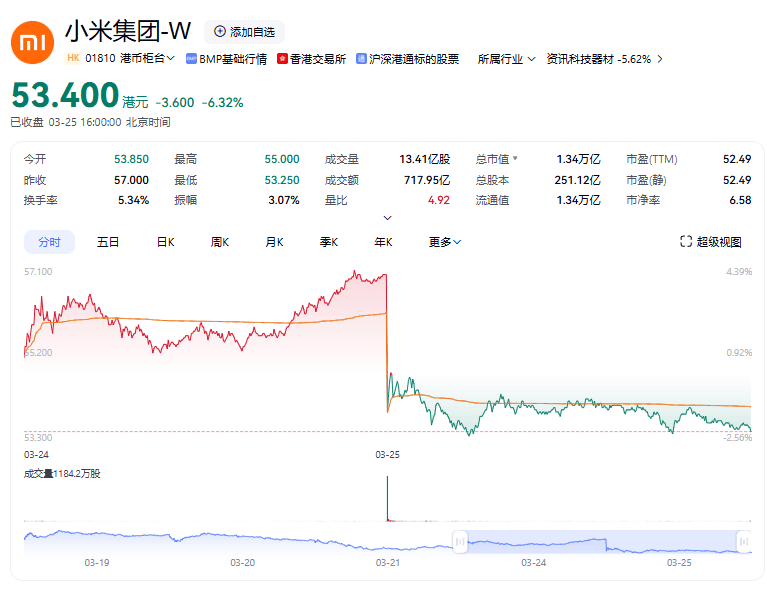Viewport: 767px width, 589px height.
Task: Click the 市盈(TTM) label
Action: 652,159
